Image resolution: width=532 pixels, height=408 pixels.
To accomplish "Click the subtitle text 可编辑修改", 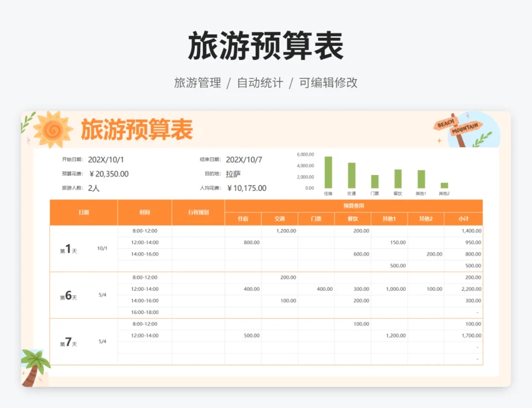I will (x=328, y=83).
